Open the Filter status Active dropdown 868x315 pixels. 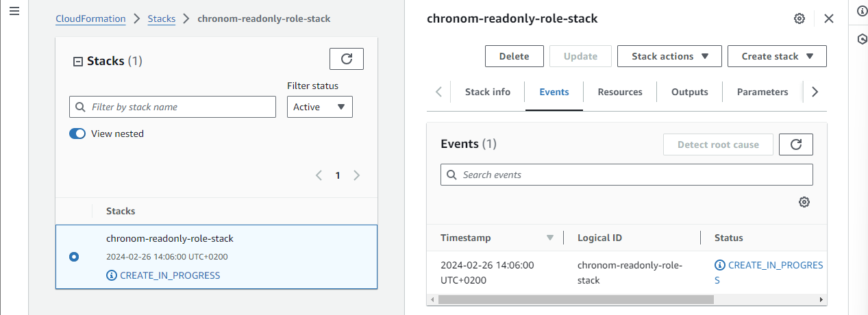(320, 107)
